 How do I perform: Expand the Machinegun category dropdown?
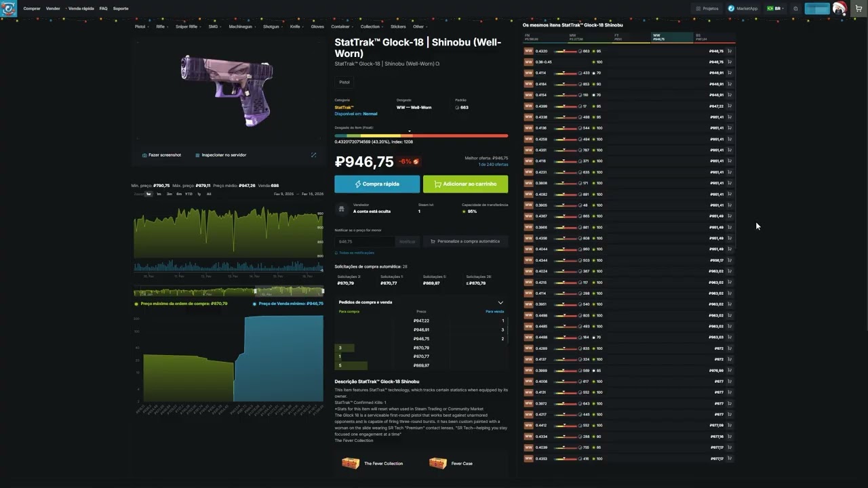(x=242, y=26)
